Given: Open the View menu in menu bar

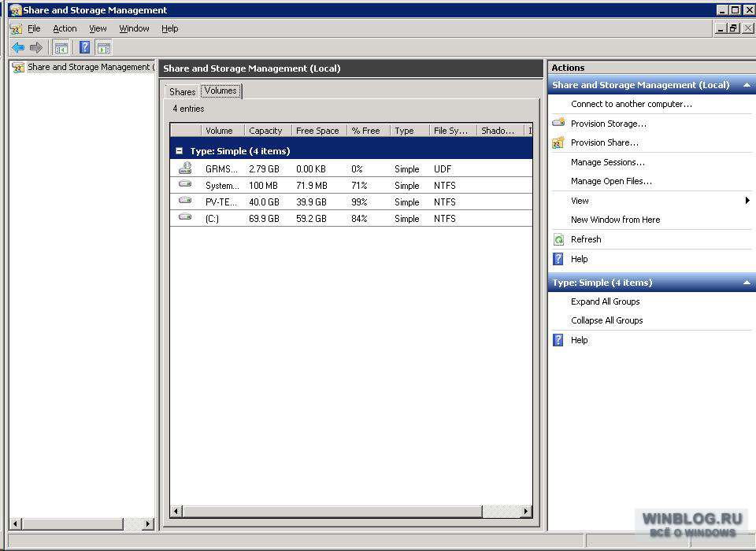Looking at the screenshot, I should click(x=98, y=28).
